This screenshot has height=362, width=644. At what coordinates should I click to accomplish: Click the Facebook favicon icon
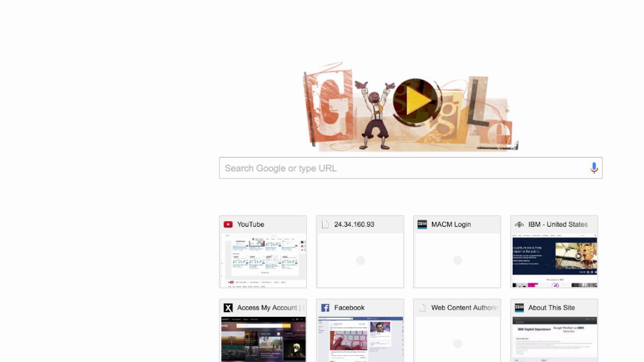[x=325, y=308]
